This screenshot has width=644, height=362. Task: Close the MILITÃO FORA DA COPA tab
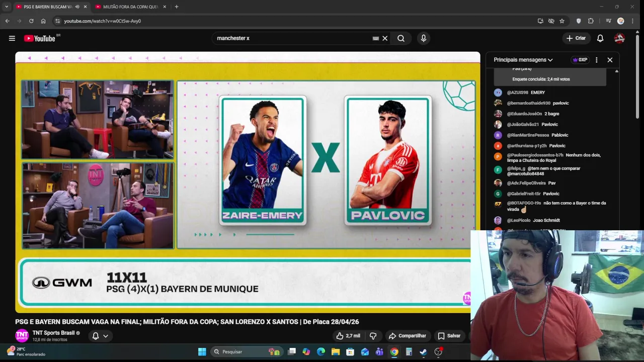pyautogui.click(x=164, y=7)
